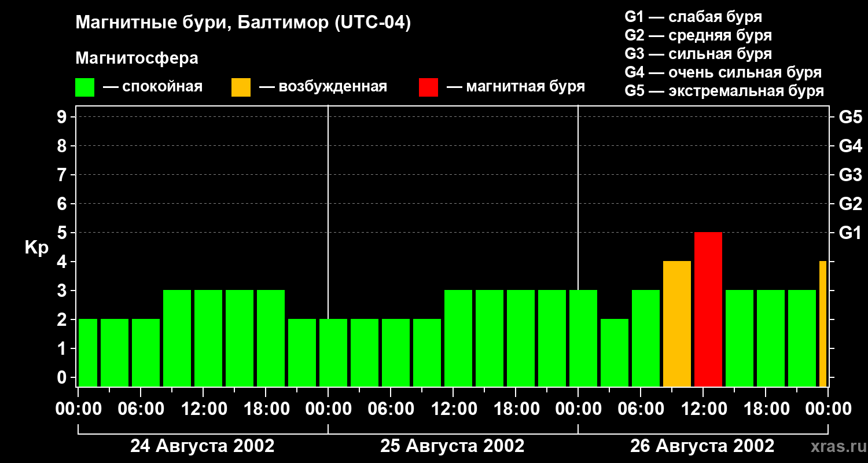Select the G1 label on the right axis
Screen dimensions: 868x463
tap(851, 233)
